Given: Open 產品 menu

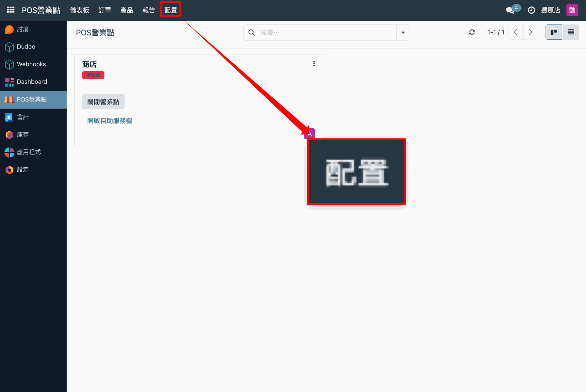Looking at the screenshot, I should (127, 10).
